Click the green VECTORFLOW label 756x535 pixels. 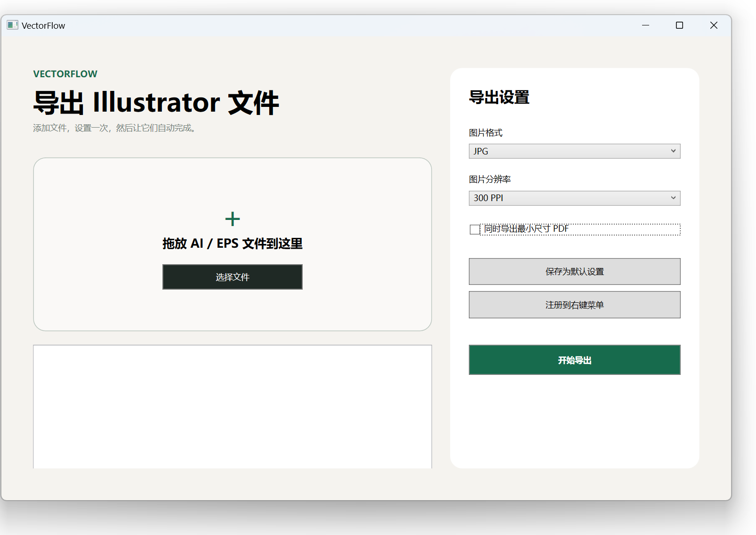[x=65, y=74]
